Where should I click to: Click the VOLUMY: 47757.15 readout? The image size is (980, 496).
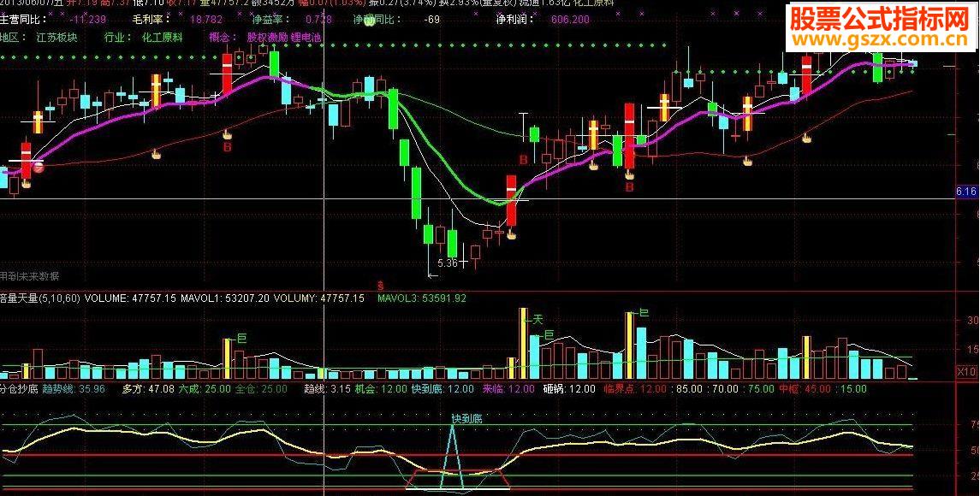click(x=318, y=298)
